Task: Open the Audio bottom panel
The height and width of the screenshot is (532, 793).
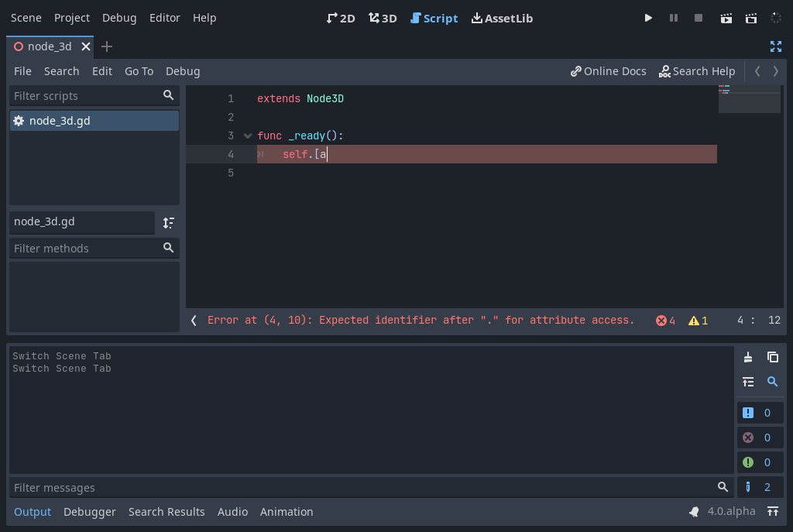Action: click(232, 512)
